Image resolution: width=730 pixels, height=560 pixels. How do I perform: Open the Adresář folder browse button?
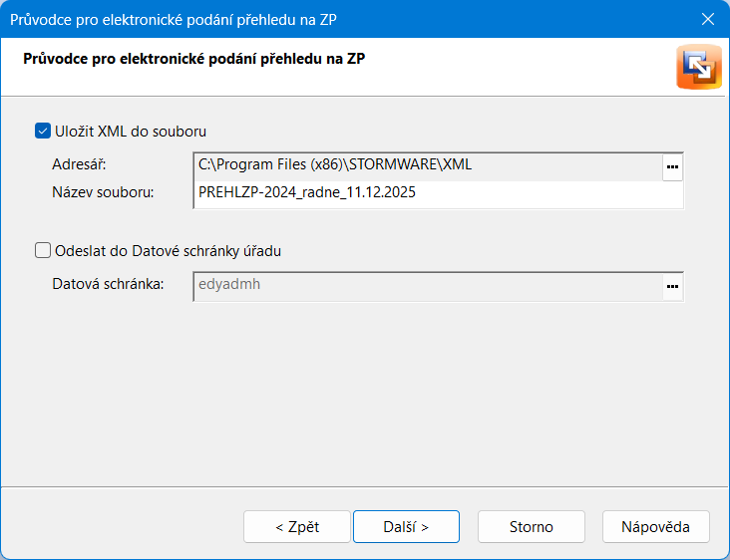pos(672,166)
